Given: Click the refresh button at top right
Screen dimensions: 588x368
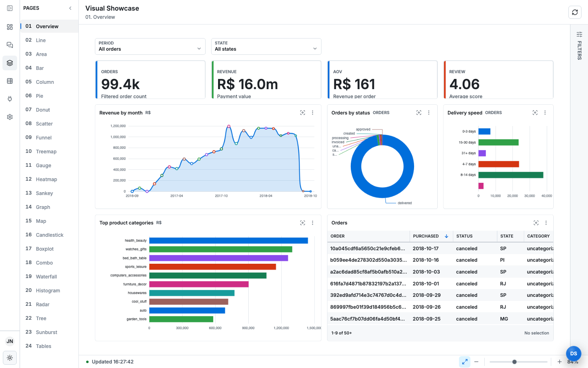Looking at the screenshot, I should click(575, 12).
